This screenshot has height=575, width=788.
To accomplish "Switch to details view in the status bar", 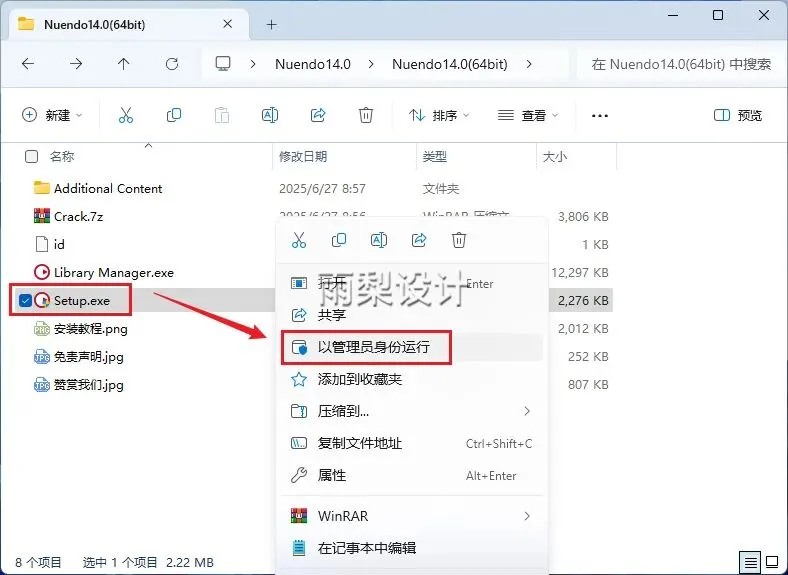I will tap(750, 562).
